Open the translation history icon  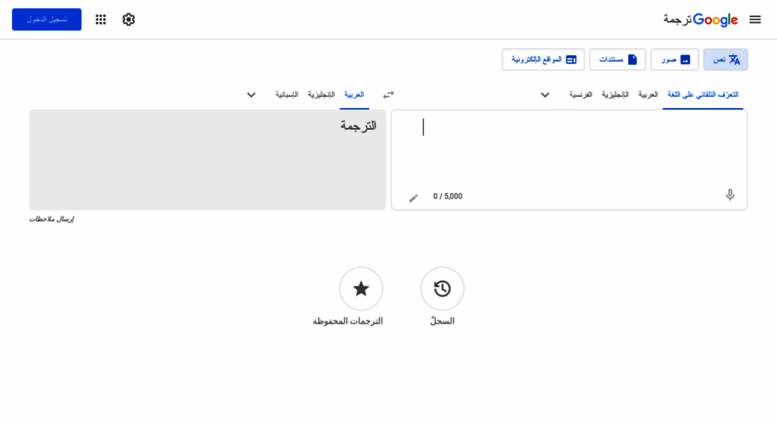click(x=442, y=289)
